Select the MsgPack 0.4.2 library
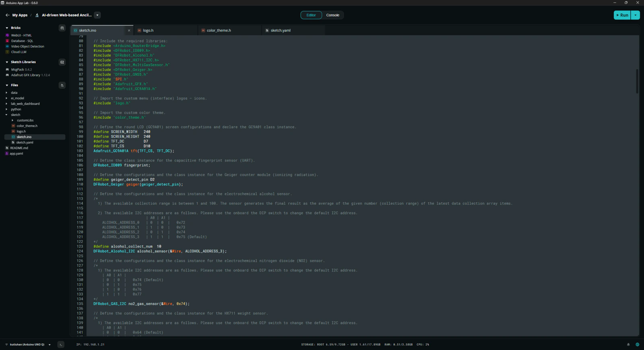This screenshot has height=350, width=644. click(21, 70)
